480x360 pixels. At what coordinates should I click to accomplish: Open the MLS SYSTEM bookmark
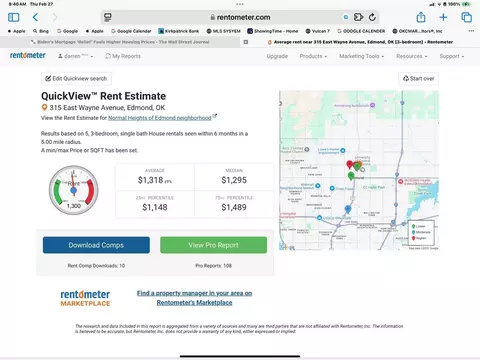[x=223, y=31]
